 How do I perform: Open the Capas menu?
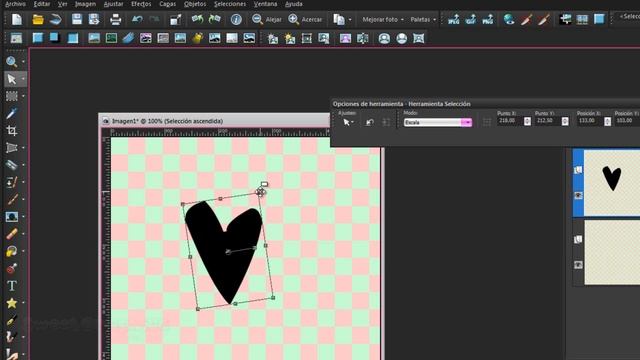[x=167, y=4]
